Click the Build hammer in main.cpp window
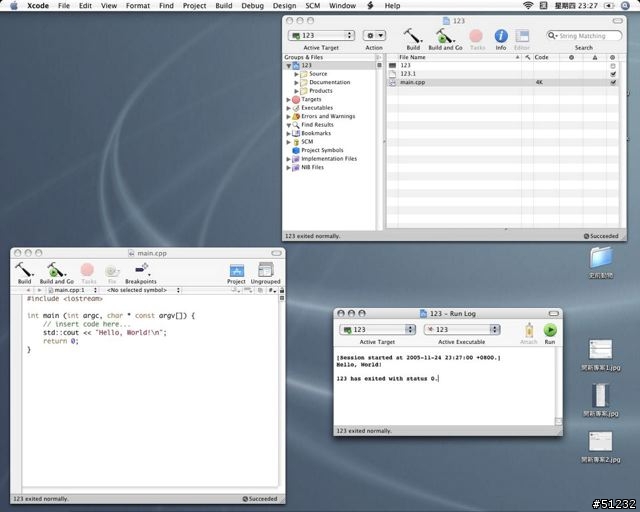 [24, 270]
